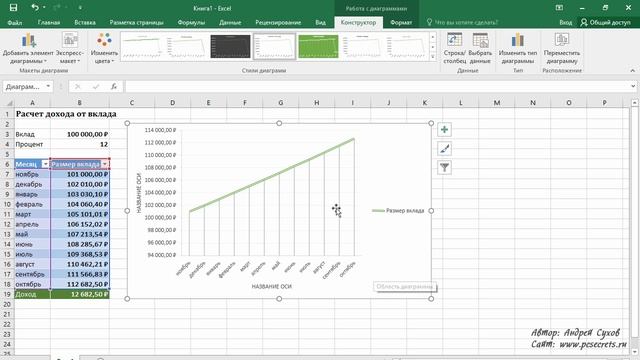Click the Chart Filters funnel button
The height and width of the screenshot is (360, 640).
click(x=444, y=167)
